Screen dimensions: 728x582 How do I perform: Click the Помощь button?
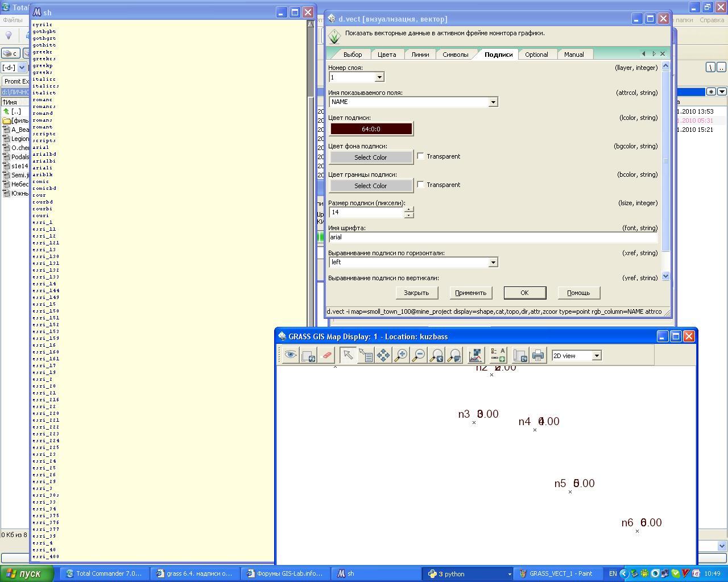point(578,293)
